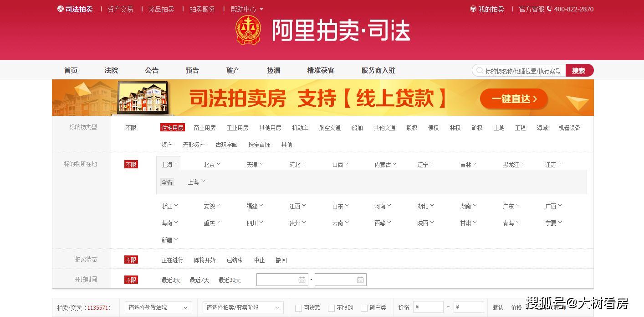
Task: Choose 最近3天 start time
Action: point(171,280)
